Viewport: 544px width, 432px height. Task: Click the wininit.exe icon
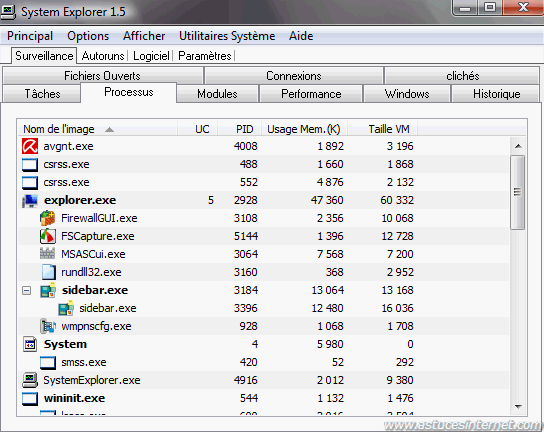(30, 398)
